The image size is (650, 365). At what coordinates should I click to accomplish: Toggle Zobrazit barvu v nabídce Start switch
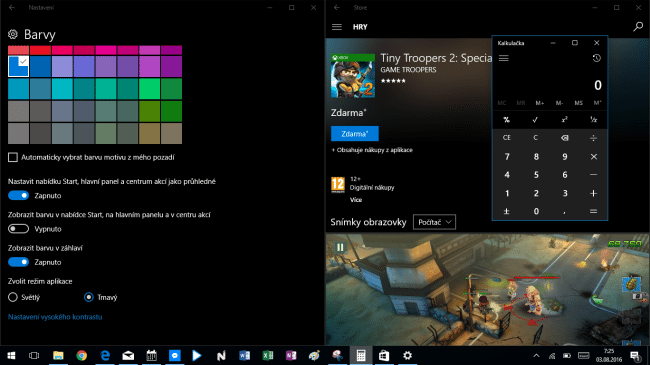point(18,229)
